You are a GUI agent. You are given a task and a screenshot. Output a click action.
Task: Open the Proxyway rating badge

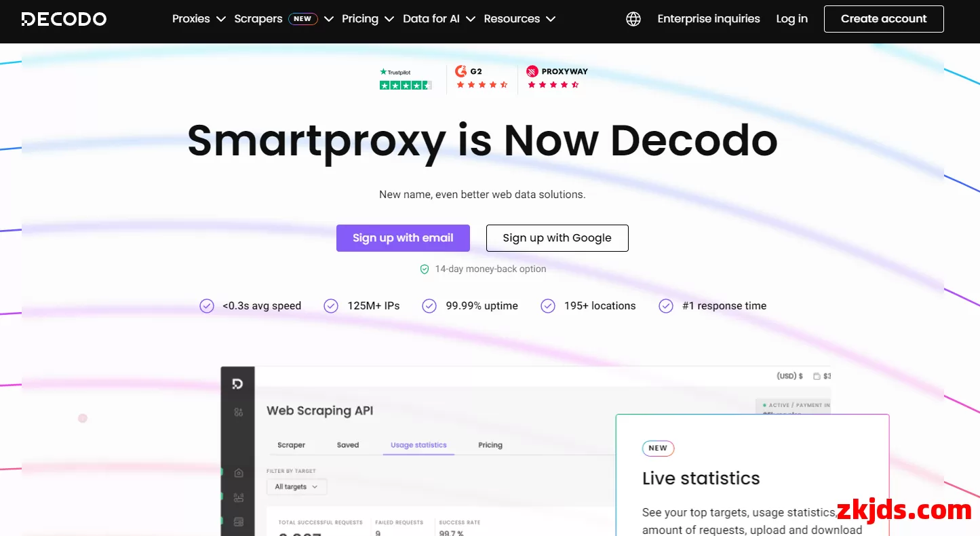[x=557, y=77]
